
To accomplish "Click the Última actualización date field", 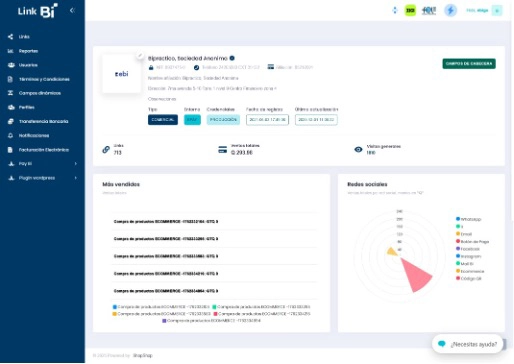I will click(316, 120).
